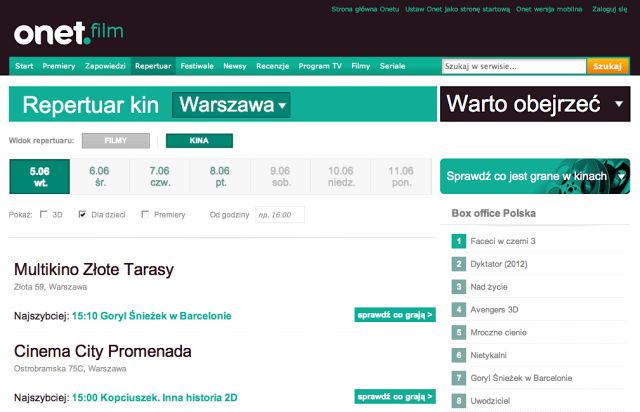This screenshot has height=412, width=640.
Task: Focus the Szukaj w serwisie search field
Action: [x=514, y=66]
